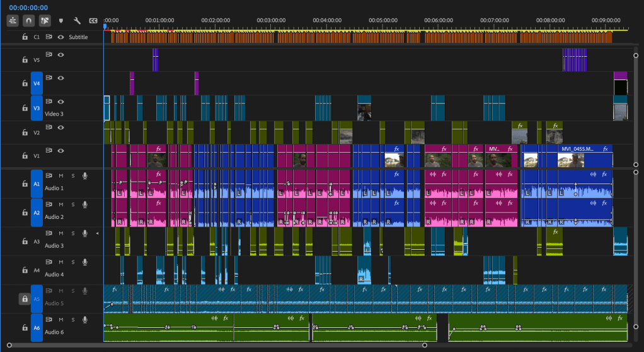Toggle insert and overwrite sequences as nests
This screenshot has height=352, width=644.
tap(13, 20)
